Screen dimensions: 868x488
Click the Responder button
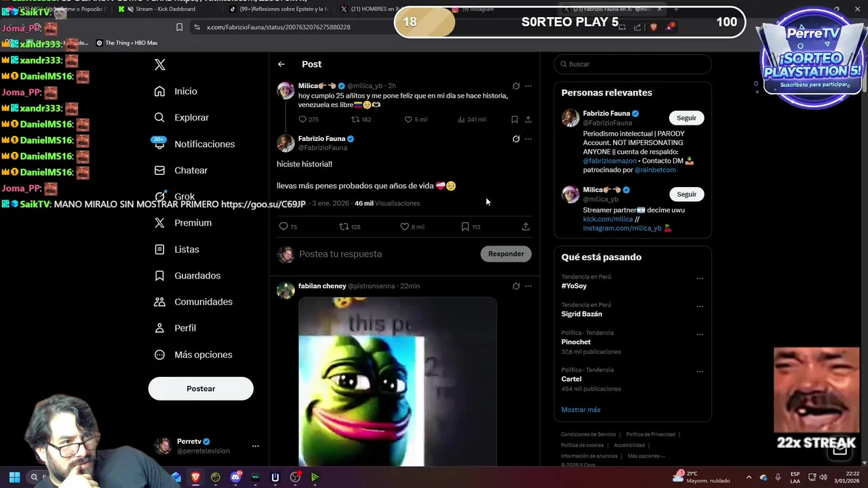[x=506, y=253]
